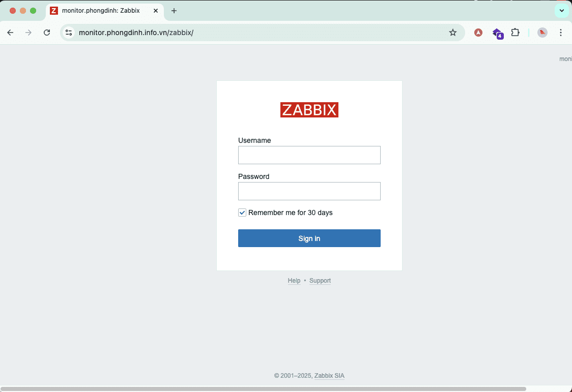Focus the Username input field

[x=309, y=155]
